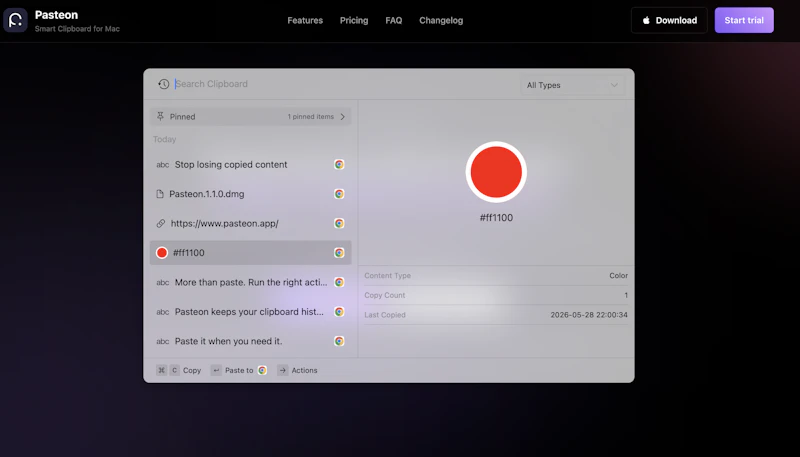Click the file icon of Pasteon.1.1.0.dmg
800x457 pixels.
click(x=160, y=194)
